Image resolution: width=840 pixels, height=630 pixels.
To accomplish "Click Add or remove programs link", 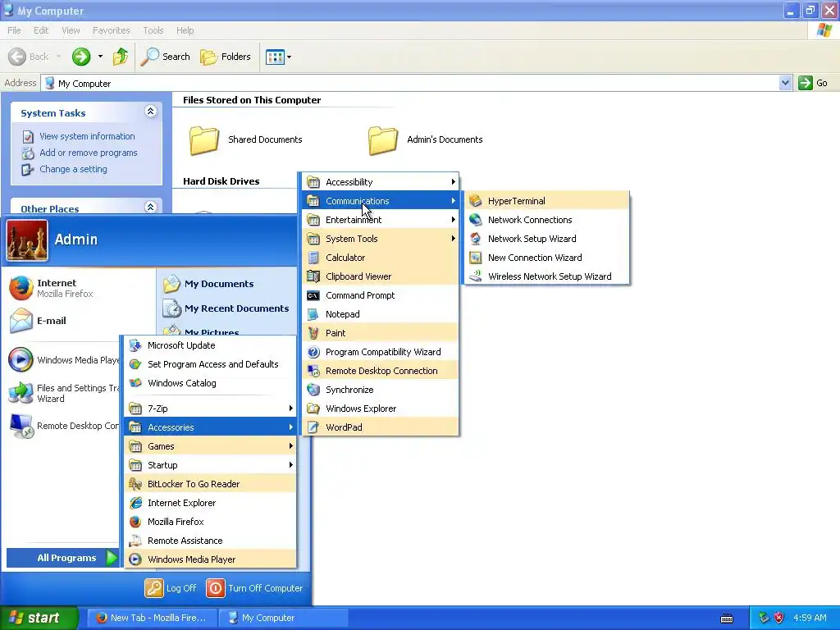I will click(89, 153).
